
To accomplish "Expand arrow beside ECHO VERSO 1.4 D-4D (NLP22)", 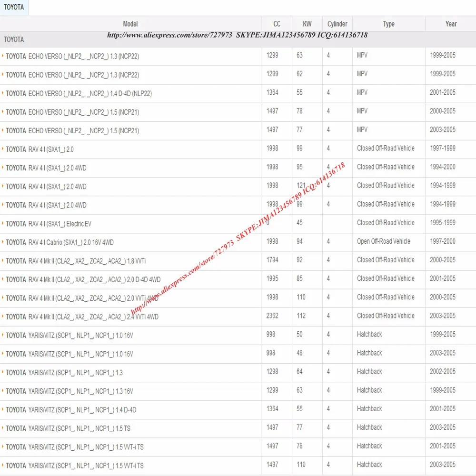I will 3,93.
